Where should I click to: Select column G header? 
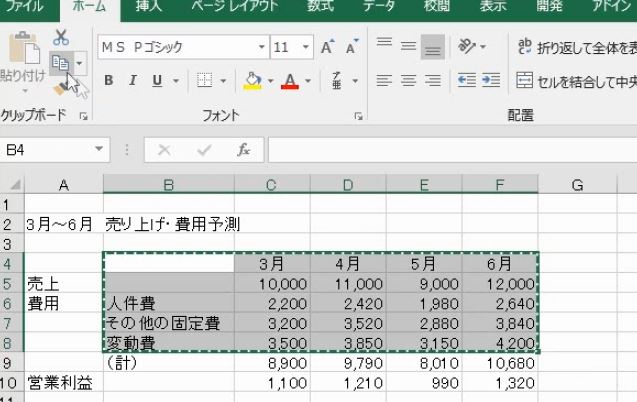[578, 185]
